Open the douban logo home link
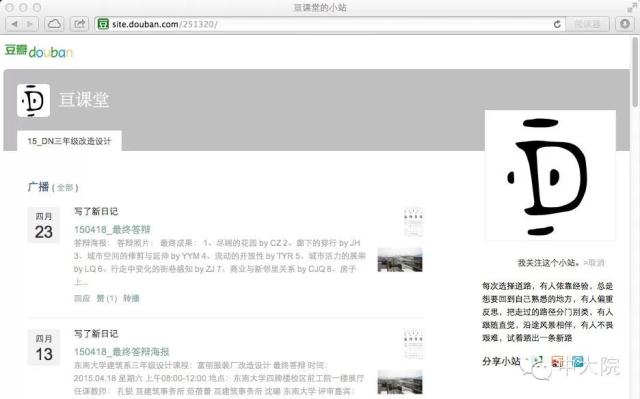This screenshot has height=399, width=640. 39,51
